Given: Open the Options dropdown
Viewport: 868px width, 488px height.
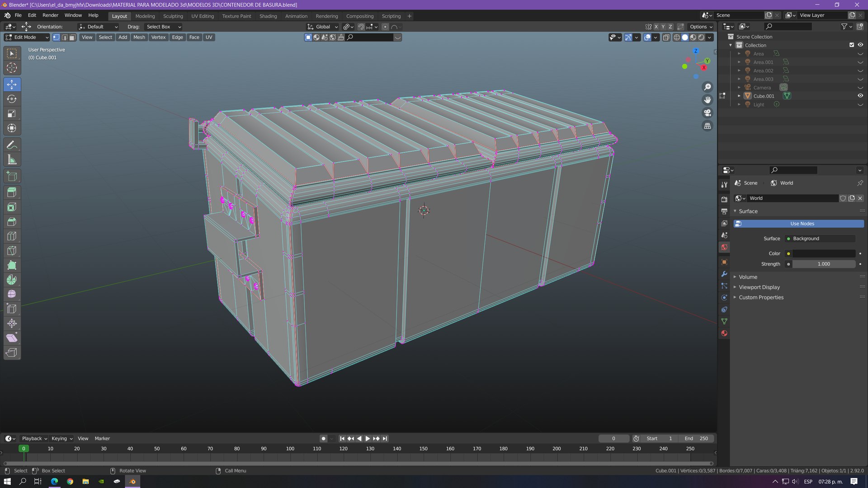Looking at the screenshot, I should [701, 27].
